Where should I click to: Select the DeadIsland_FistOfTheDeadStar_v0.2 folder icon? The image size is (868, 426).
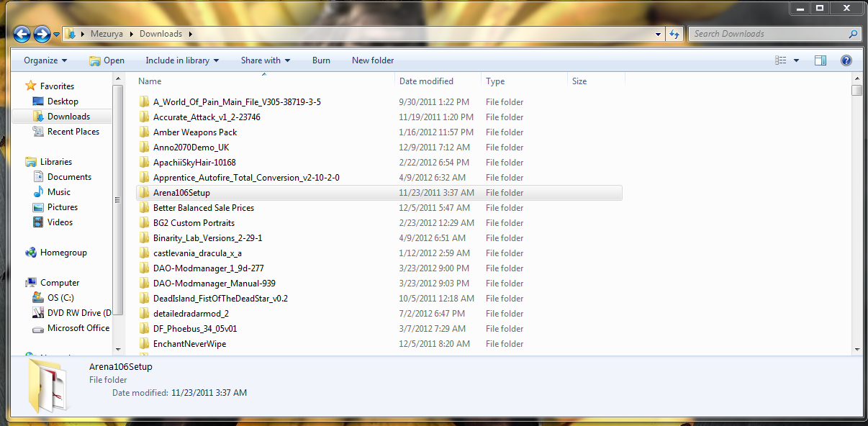pyautogui.click(x=145, y=298)
